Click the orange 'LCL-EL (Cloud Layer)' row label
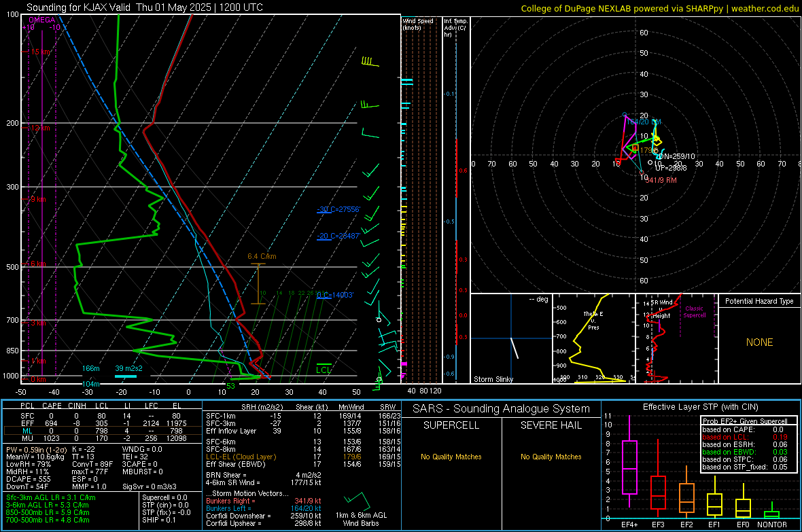Image resolution: width=802 pixels, height=532 pixels. click(241, 457)
